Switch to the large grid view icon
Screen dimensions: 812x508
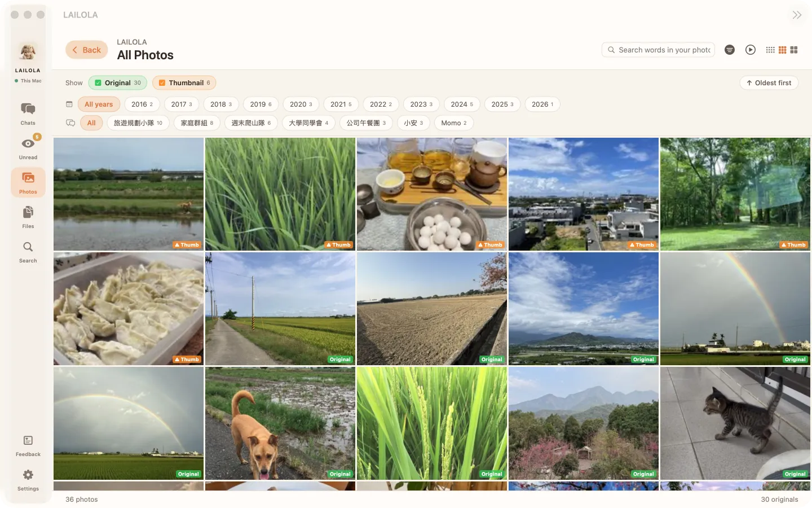pos(794,50)
